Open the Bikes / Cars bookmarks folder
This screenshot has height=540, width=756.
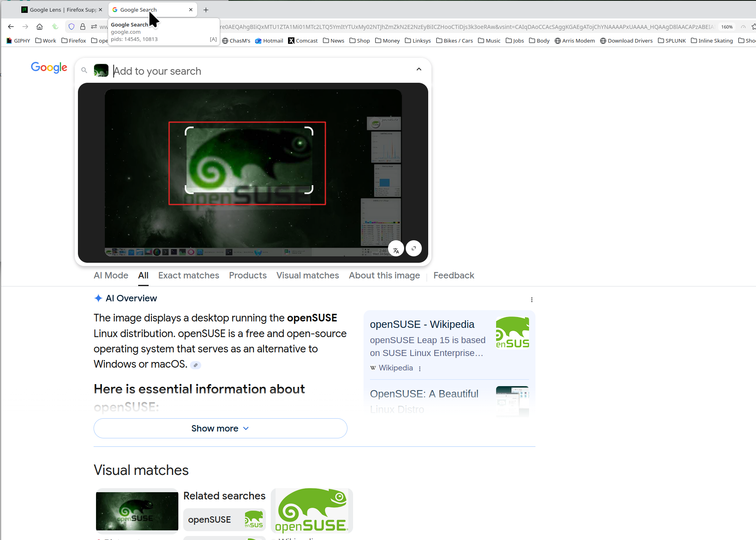[x=454, y=41]
